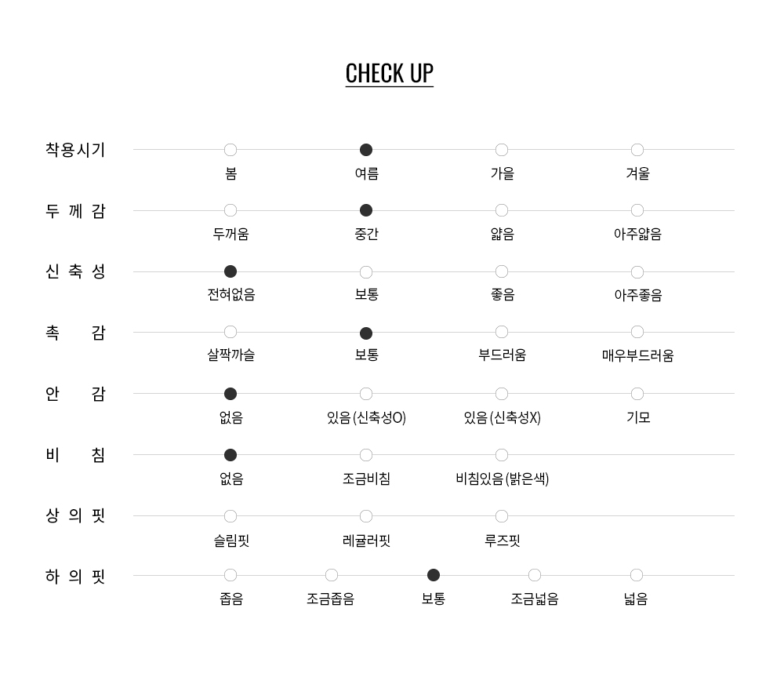Click the CHECK UP heading

pyautogui.click(x=389, y=73)
